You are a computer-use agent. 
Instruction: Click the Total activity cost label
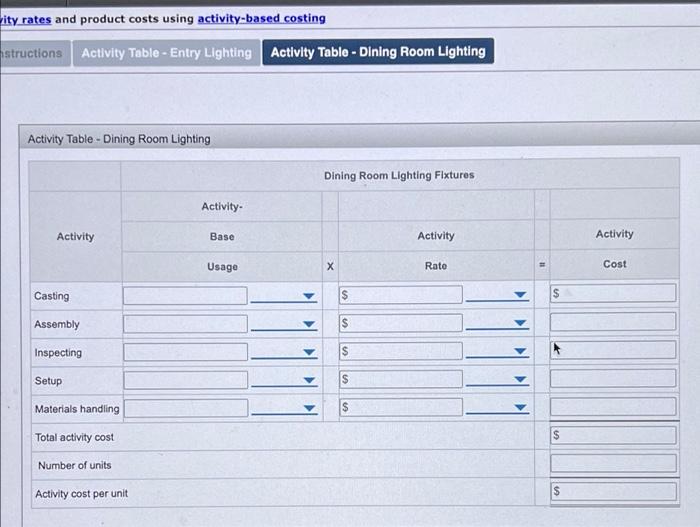pos(74,437)
